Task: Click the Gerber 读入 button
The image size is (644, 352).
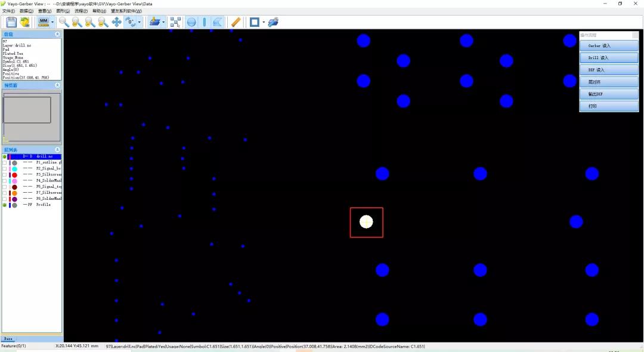Action: point(609,45)
